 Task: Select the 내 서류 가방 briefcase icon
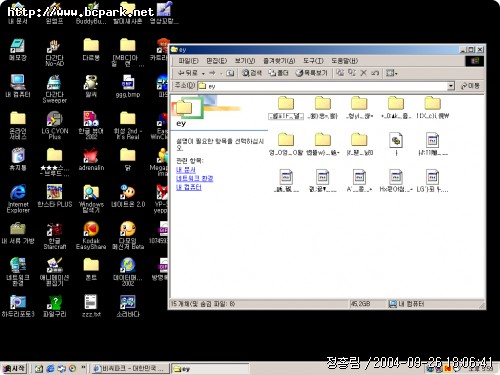tap(18, 233)
